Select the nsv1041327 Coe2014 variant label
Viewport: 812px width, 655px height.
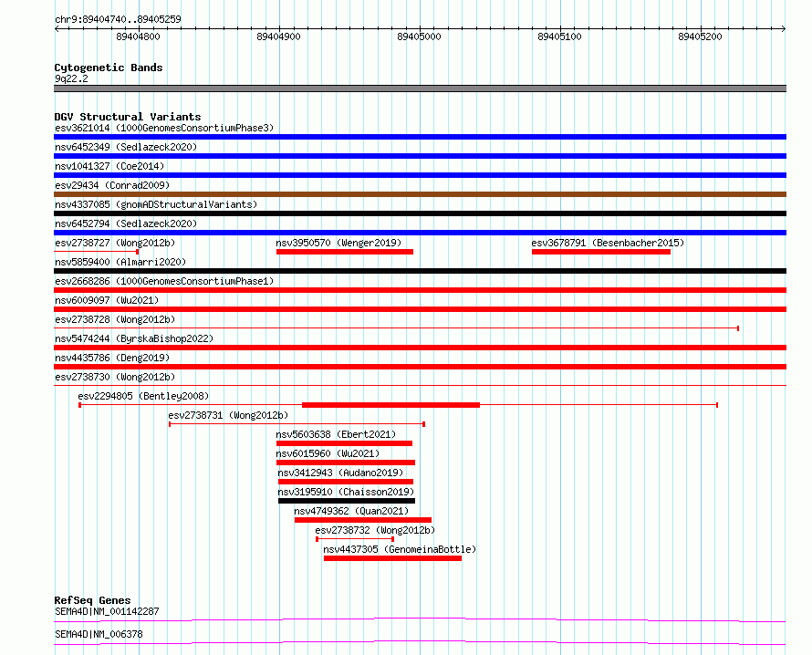pos(109,166)
